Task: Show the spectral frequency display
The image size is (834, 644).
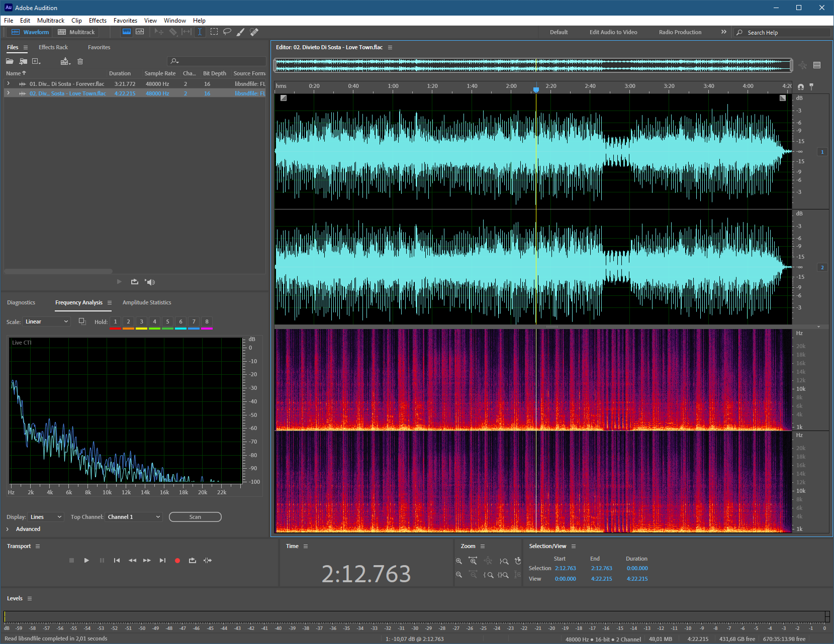Action: pyautogui.click(x=127, y=32)
